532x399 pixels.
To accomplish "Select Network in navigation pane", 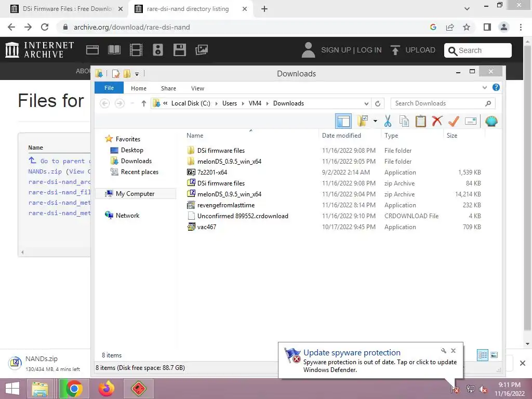I will click(127, 216).
